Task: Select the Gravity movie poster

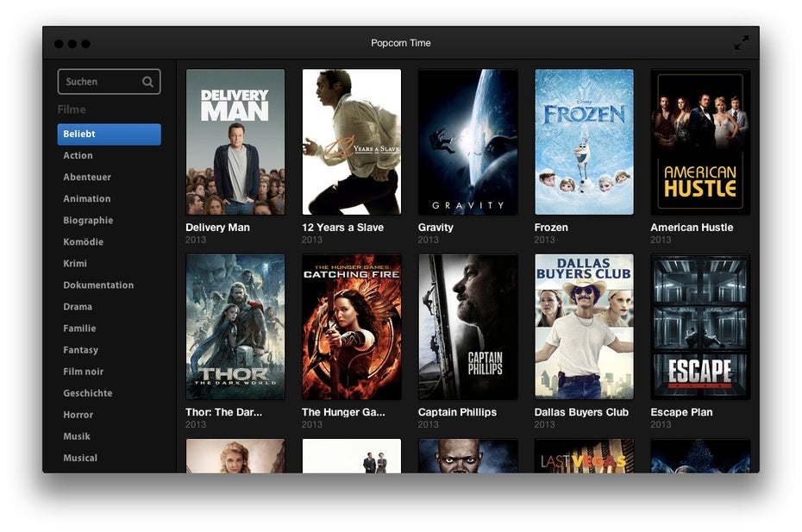Action: [467, 141]
